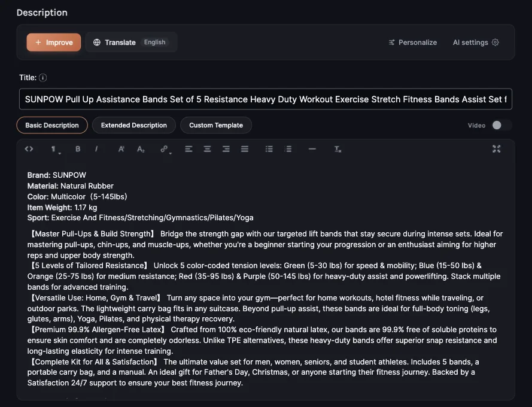Click the 'Material: Natural Rubber' line
This screenshot has width=532, height=407.
click(70, 186)
